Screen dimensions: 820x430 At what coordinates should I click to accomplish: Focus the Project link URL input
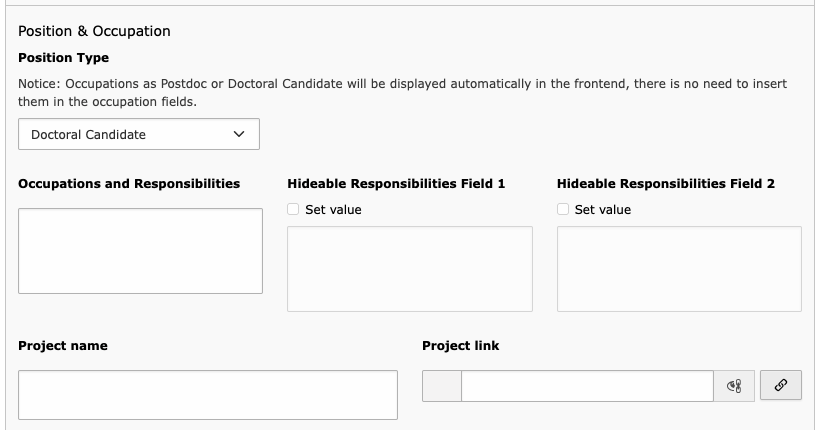(x=587, y=386)
